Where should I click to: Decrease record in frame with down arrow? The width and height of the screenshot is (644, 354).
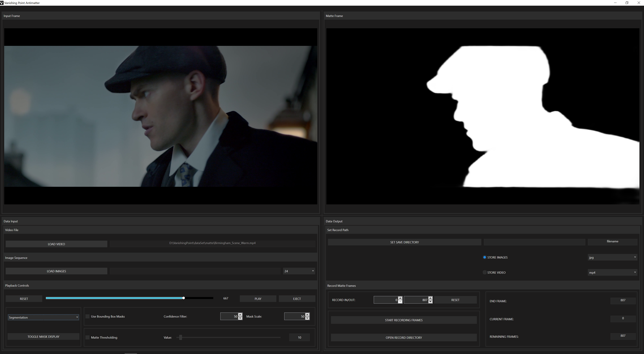(x=400, y=302)
